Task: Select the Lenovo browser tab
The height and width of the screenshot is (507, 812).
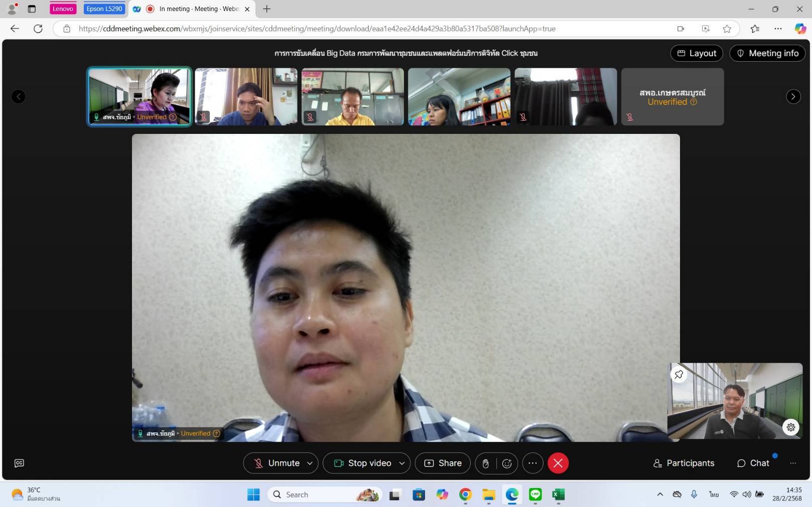Action: pos(63,9)
